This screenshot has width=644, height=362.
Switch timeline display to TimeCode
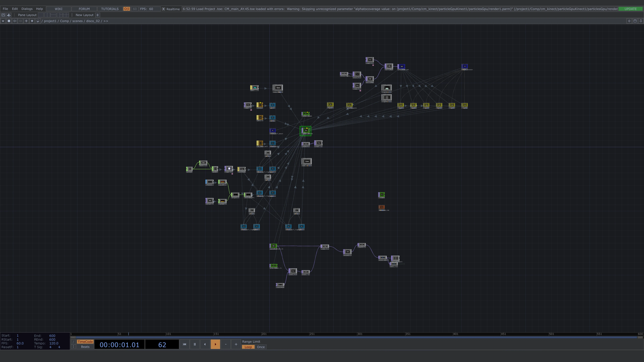[x=85, y=342]
